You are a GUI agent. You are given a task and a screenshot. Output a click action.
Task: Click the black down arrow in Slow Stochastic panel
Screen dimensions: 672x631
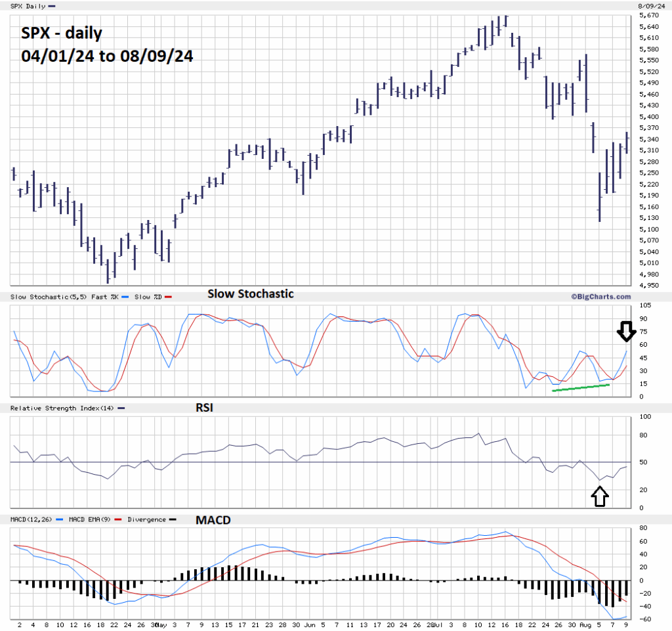tap(625, 331)
